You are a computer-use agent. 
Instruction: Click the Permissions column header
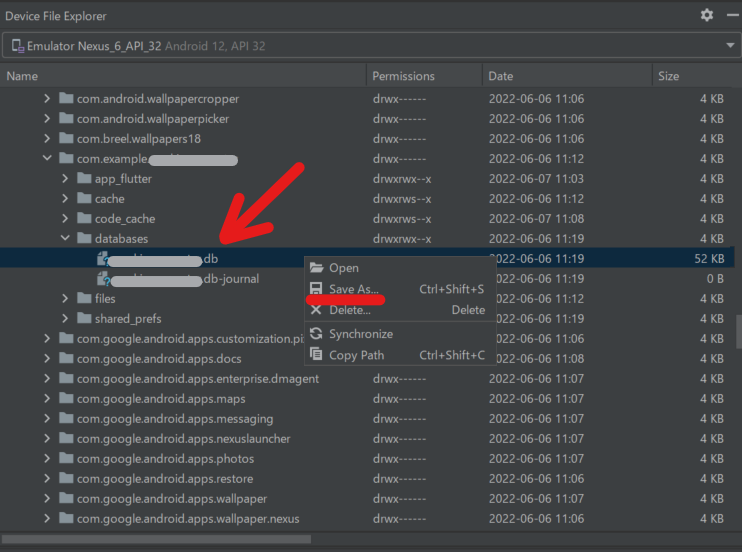click(x=424, y=76)
